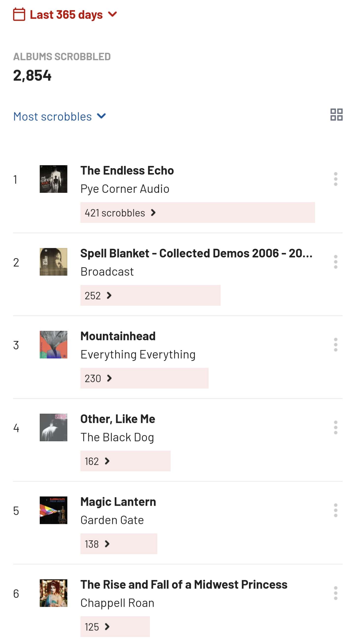Open the Pye Corner Audio artist page

125,189
